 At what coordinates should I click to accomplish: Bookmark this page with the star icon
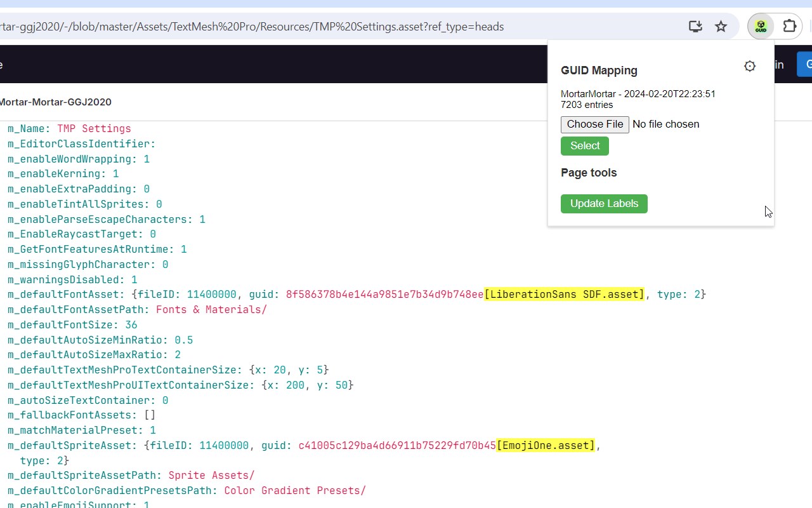tap(721, 27)
